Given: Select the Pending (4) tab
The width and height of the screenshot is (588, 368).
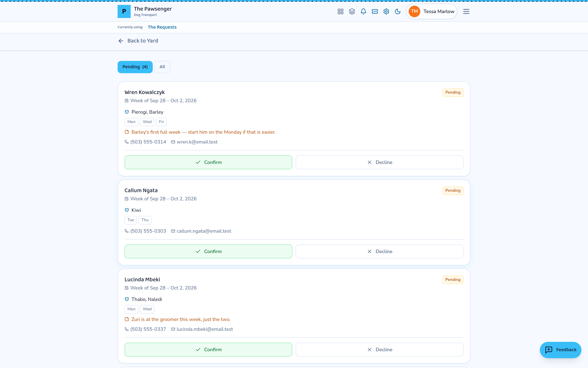Looking at the screenshot, I should (x=135, y=67).
